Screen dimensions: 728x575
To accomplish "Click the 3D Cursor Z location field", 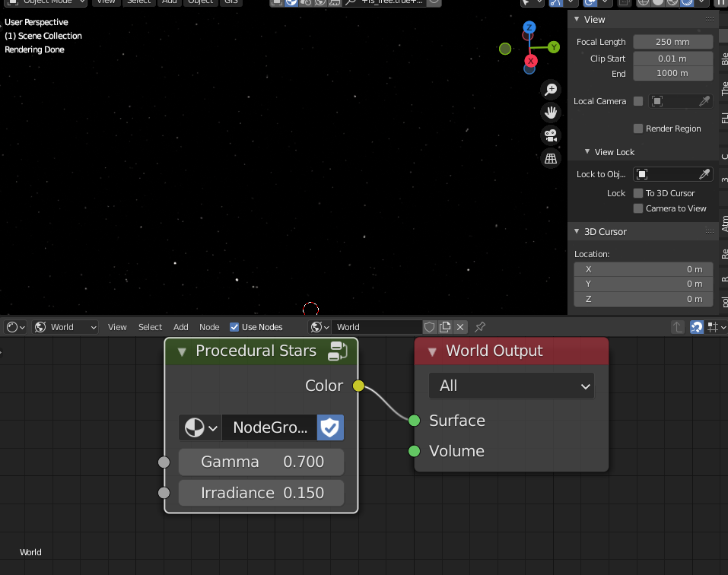I will [x=644, y=299].
